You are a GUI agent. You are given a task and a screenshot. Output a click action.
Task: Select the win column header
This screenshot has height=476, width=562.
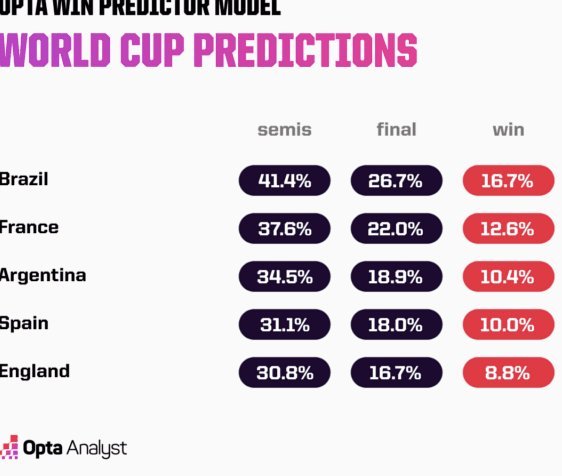point(508,130)
